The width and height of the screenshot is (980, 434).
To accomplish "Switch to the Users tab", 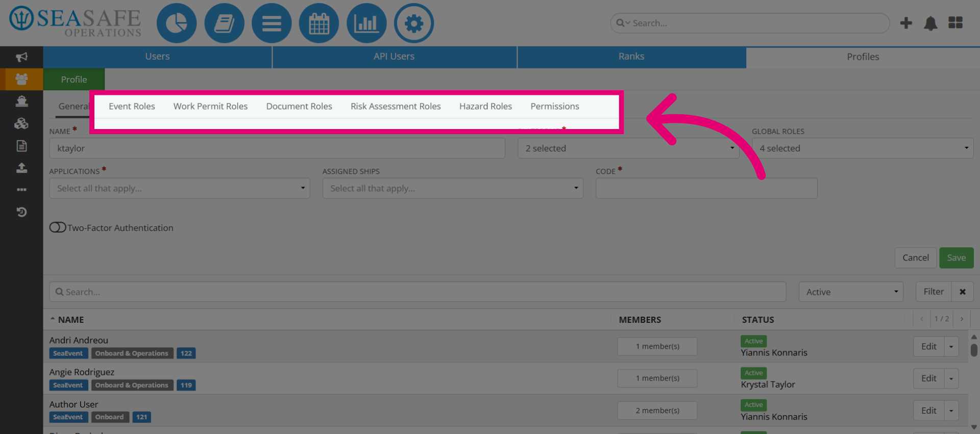I will [157, 57].
